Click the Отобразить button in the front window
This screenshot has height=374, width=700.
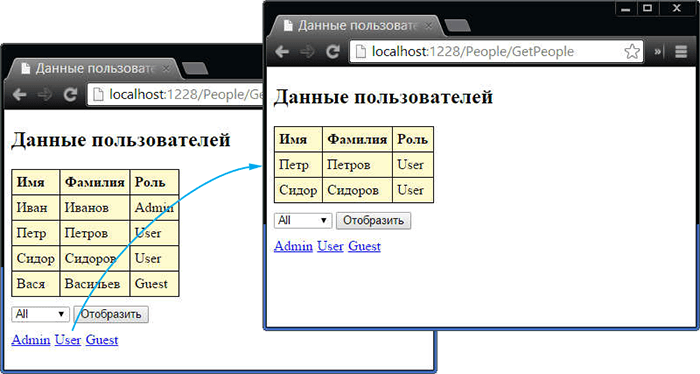[373, 220]
